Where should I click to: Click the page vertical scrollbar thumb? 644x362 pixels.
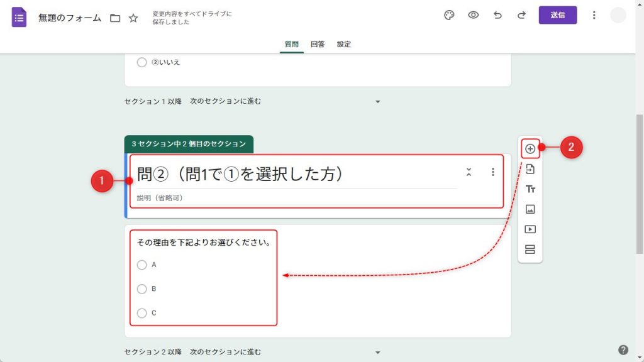(x=640, y=185)
